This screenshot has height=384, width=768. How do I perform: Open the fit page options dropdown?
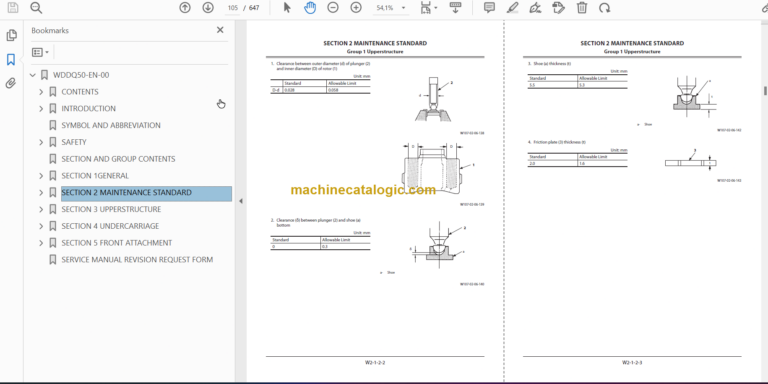pyautogui.click(x=429, y=7)
